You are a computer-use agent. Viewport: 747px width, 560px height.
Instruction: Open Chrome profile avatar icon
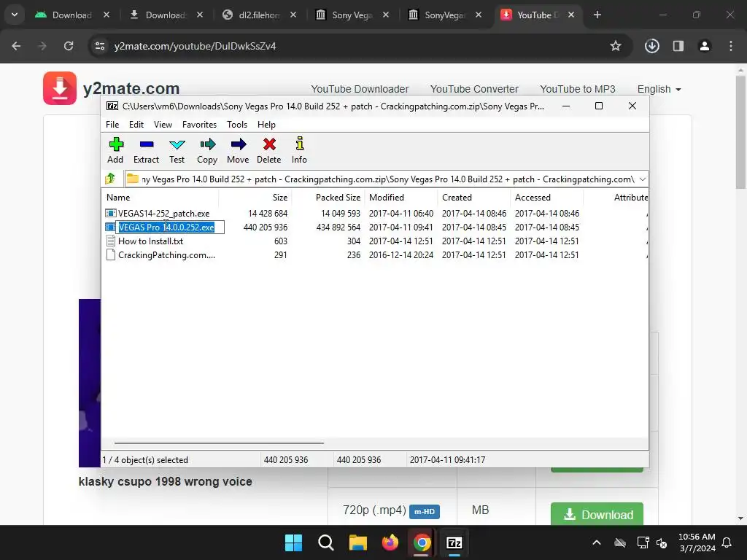click(705, 46)
